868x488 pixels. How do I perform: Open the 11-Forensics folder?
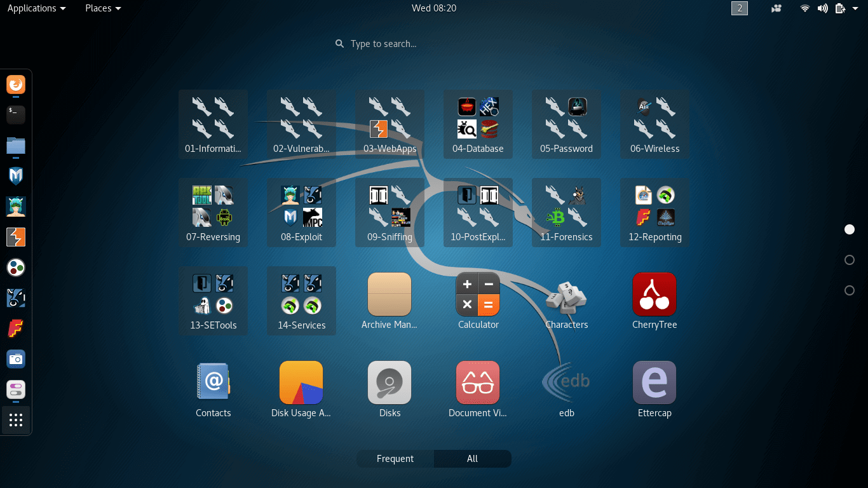click(x=566, y=212)
